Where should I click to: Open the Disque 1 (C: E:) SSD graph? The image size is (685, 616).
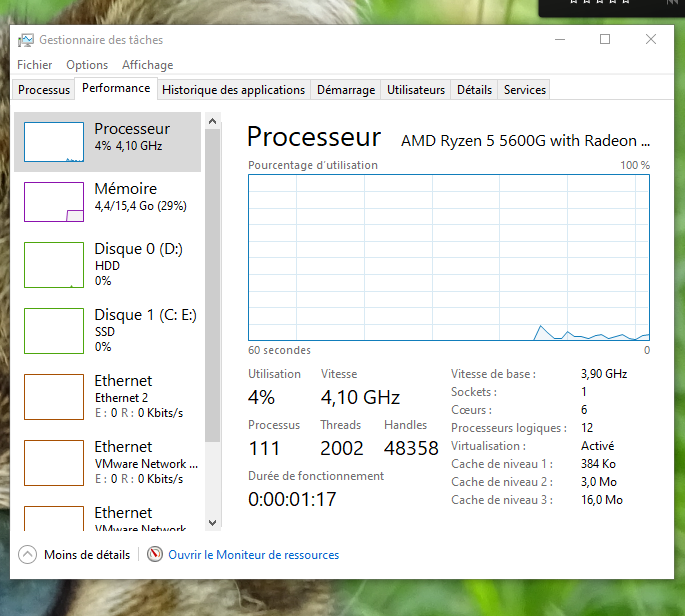coord(54,331)
